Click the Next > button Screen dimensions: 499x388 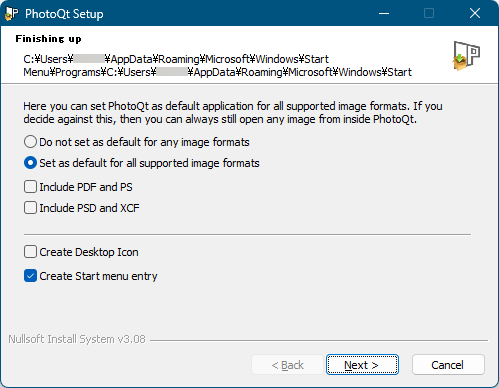point(362,365)
